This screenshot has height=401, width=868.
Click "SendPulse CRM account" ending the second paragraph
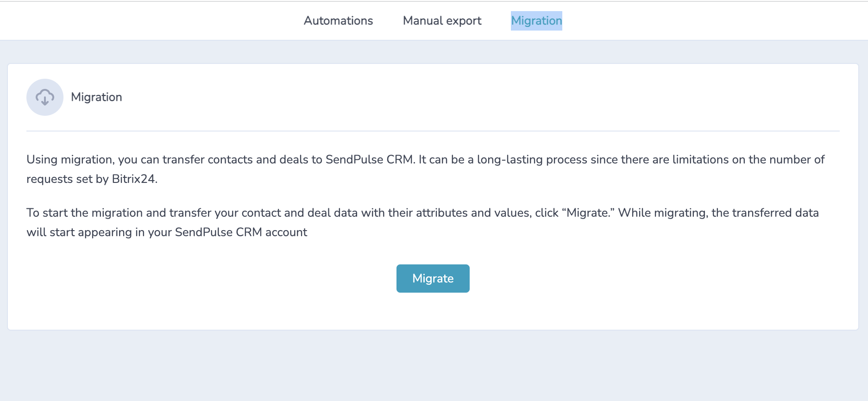241,232
